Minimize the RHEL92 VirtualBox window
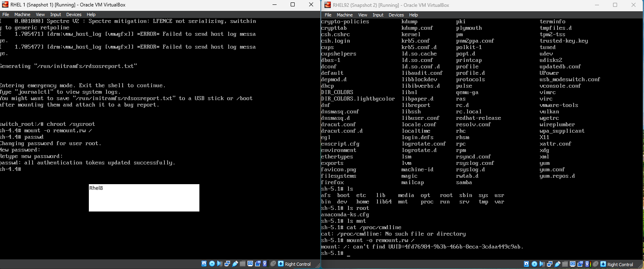 [x=597, y=5]
